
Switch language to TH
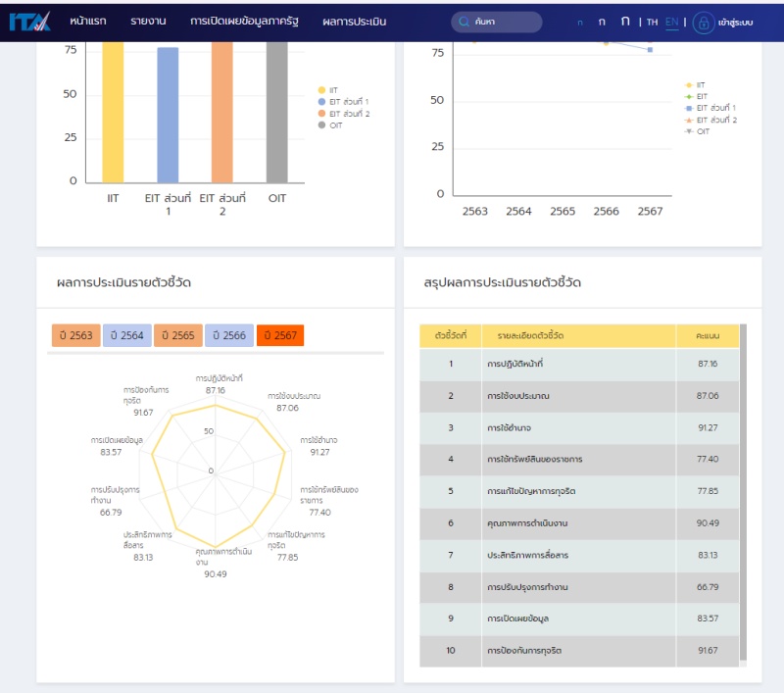tap(652, 22)
